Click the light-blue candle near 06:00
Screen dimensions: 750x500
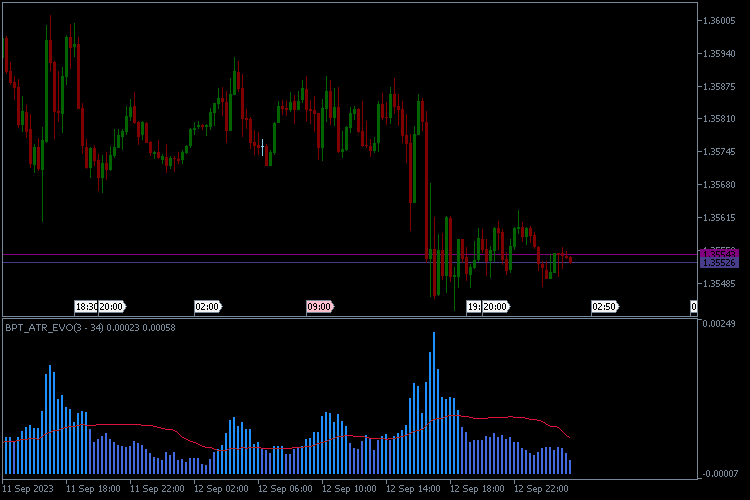263,147
